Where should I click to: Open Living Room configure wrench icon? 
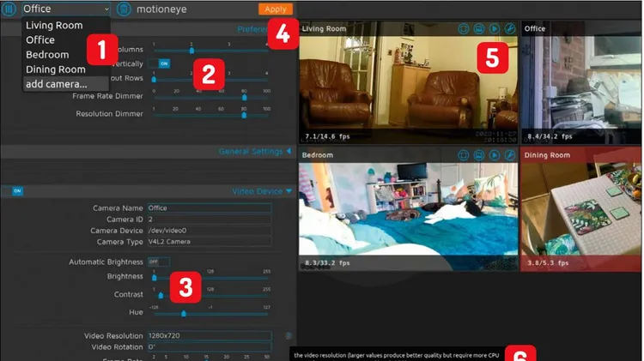click(x=510, y=28)
